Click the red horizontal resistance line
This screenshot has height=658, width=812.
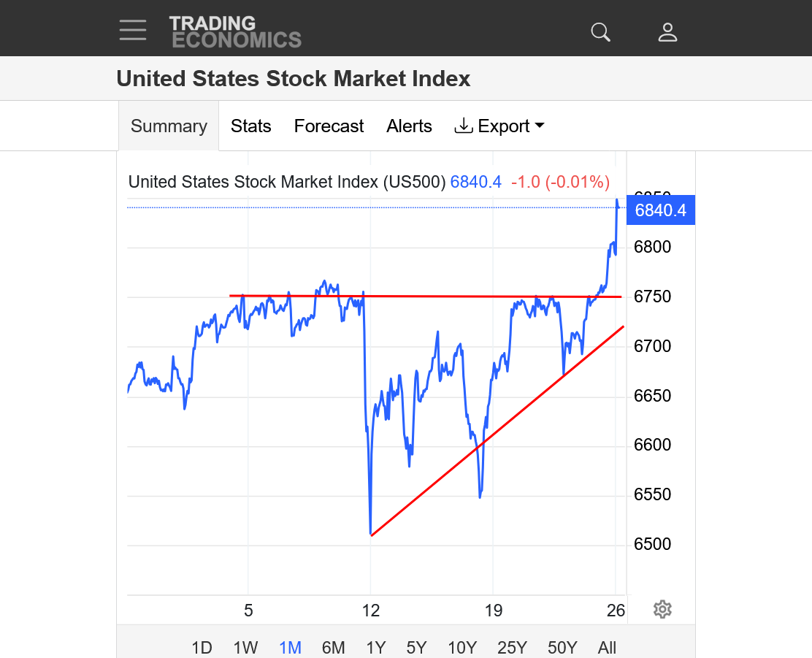pyautogui.click(x=438, y=296)
